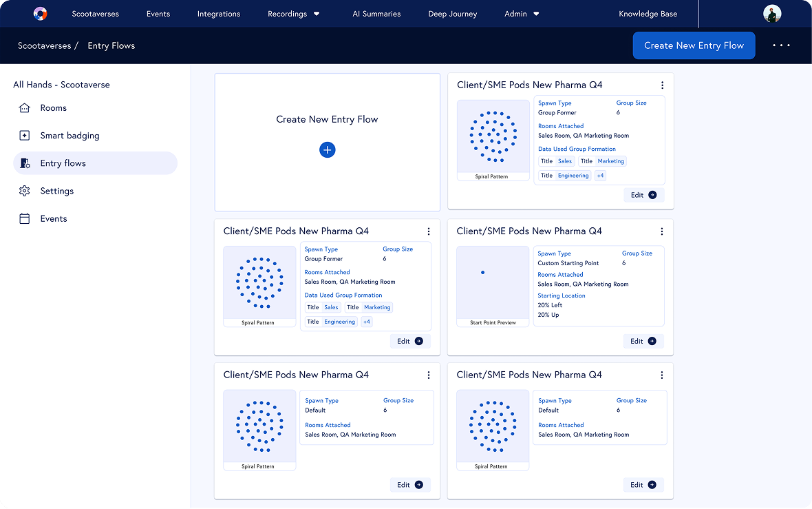Click the blue plus icon to create flow
Viewport: 812px width, 509px height.
328,149
